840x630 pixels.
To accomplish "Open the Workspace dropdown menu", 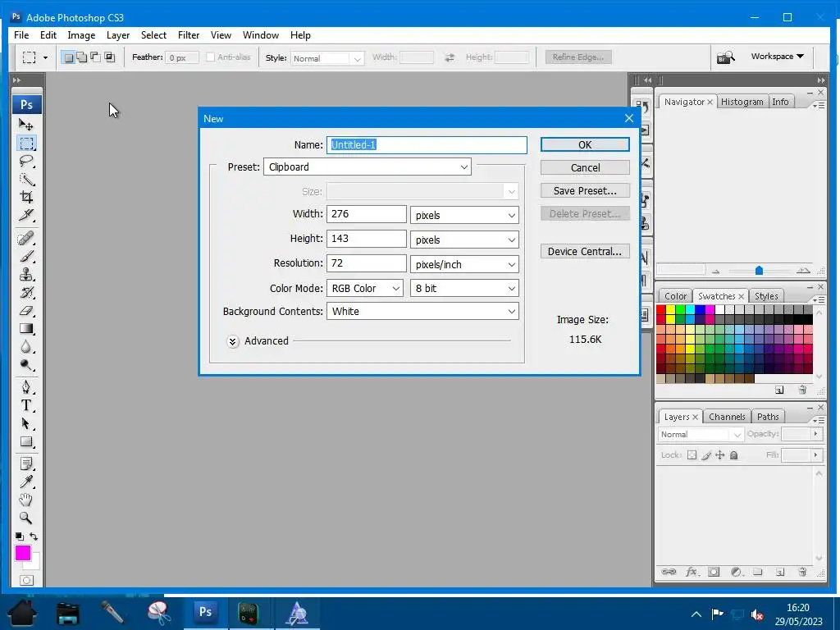I will click(x=778, y=57).
